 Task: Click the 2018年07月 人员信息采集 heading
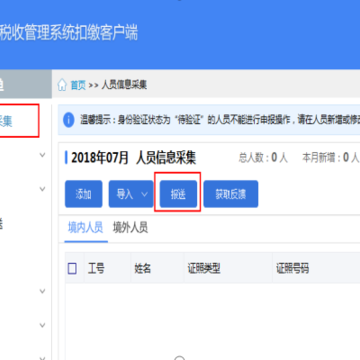[x=133, y=158]
